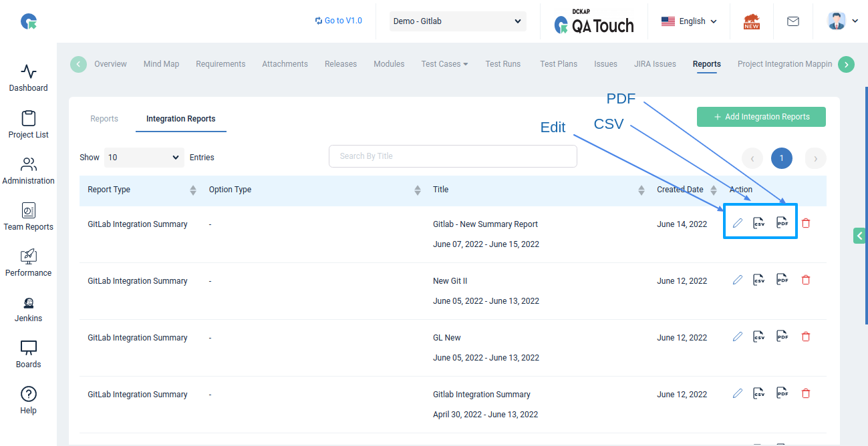Edit the Gitlab - New Summary Report row
This screenshot has width=868, height=446.
[738, 223]
